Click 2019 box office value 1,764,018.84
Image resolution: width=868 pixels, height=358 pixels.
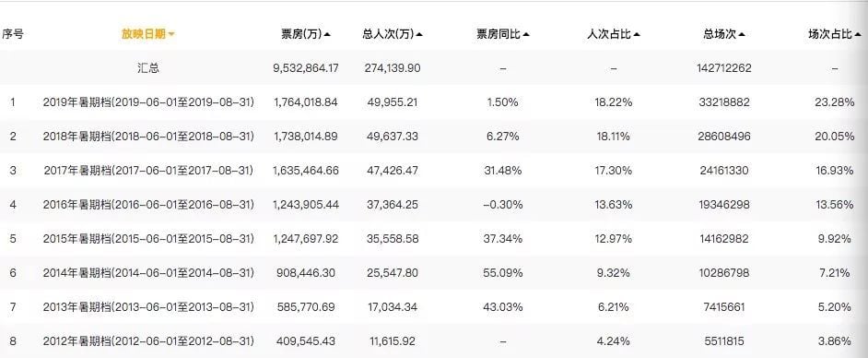(x=306, y=102)
